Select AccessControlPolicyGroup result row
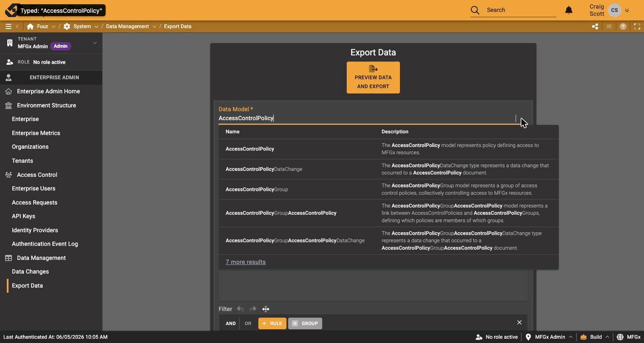Image resolution: width=644 pixels, height=343 pixels. click(x=388, y=189)
